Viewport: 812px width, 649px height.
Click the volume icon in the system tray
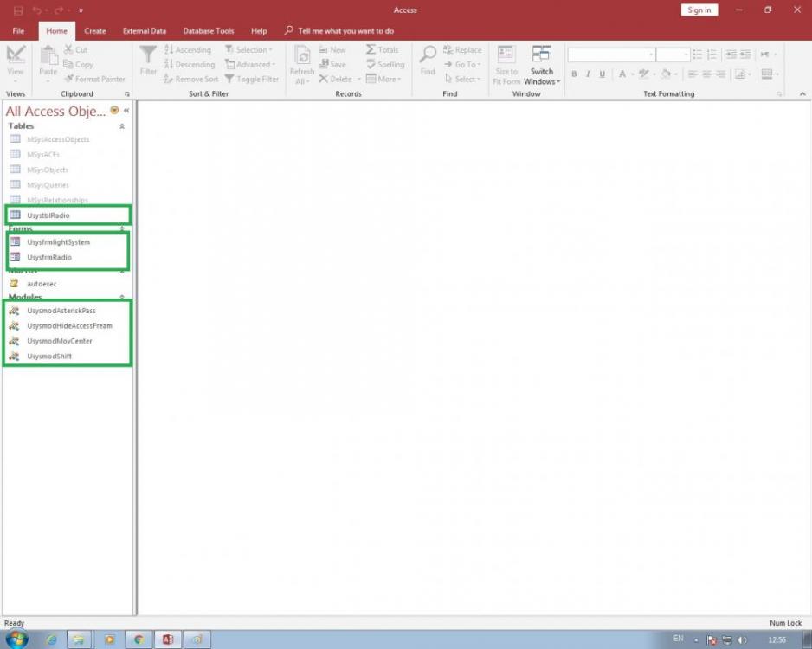(742, 640)
